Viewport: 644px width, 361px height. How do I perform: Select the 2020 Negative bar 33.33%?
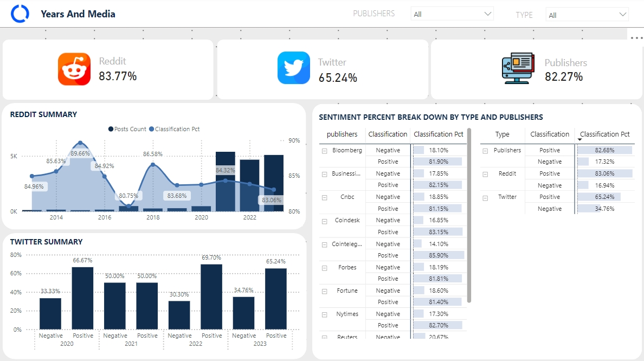pos(50,314)
